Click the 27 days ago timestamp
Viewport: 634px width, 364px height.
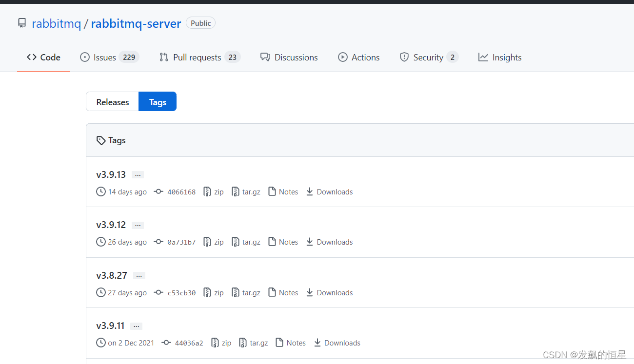[127, 293]
